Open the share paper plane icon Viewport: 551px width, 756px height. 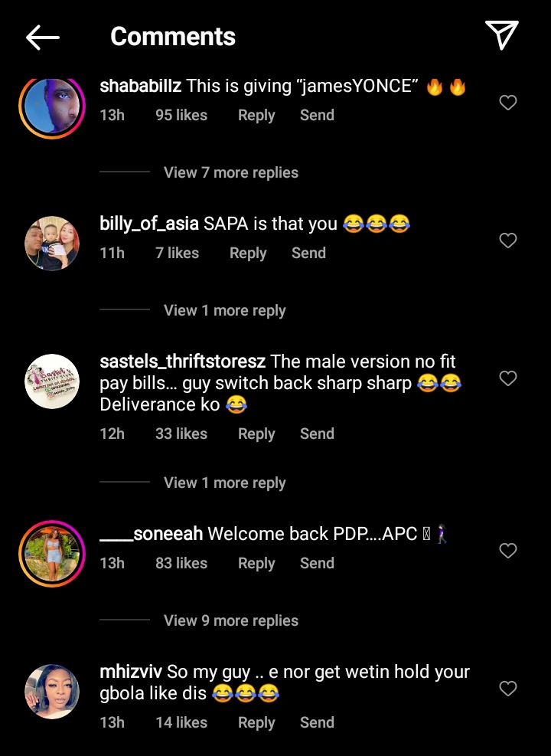pos(501,35)
